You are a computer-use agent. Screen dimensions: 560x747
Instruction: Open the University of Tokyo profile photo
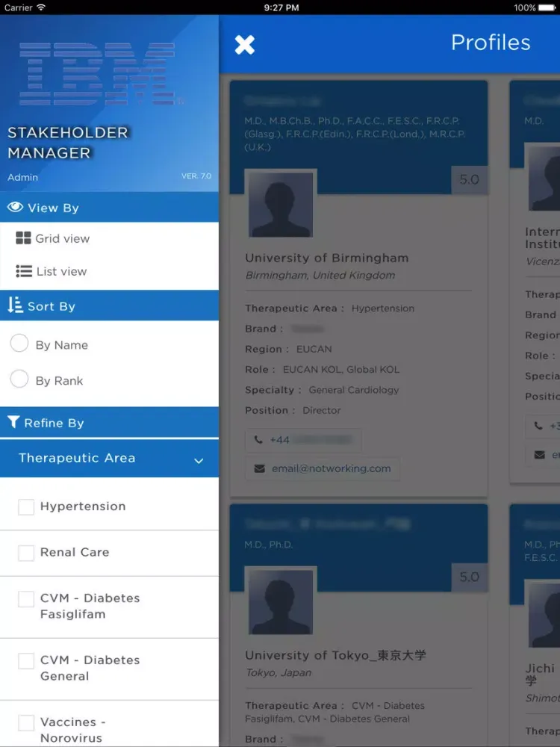coord(281,601)
